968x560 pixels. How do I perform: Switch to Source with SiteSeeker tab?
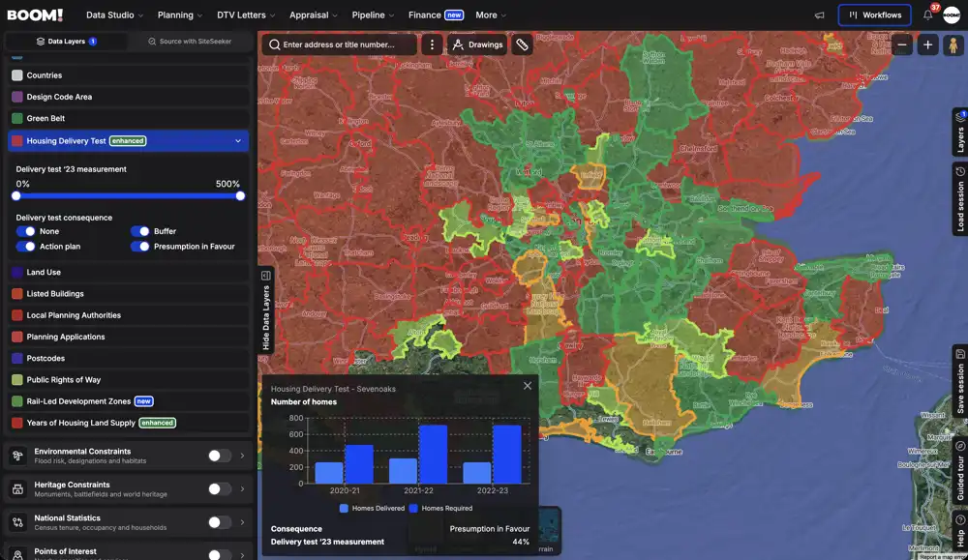click(190, 42)
